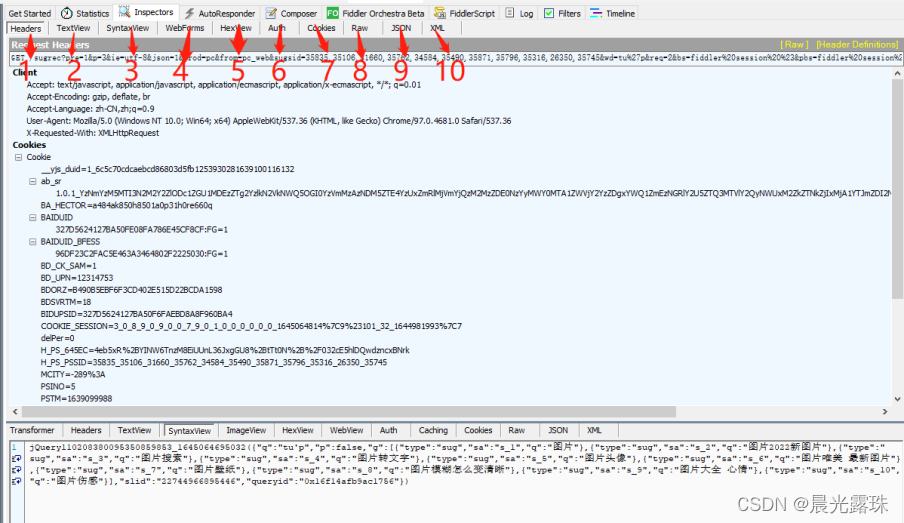Select the User-Agent header line
The width and height of the screenshot is (904, 523).
269,121
